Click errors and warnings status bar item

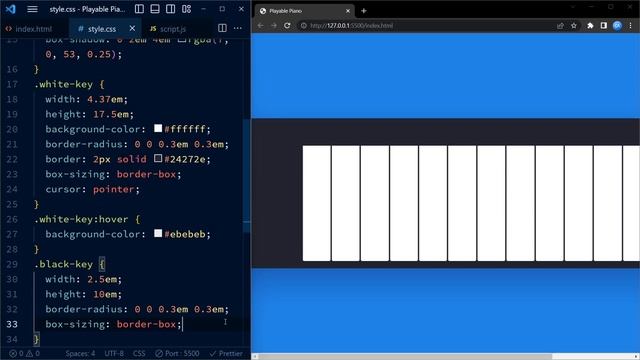tap(24, 353)
